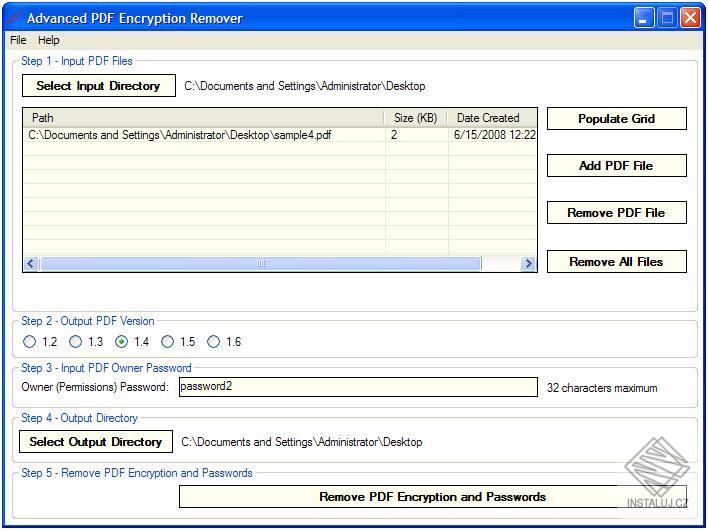Select PDF version 1.2 radio button
Screen dimensions: 708x530
(x=29, y=342)
